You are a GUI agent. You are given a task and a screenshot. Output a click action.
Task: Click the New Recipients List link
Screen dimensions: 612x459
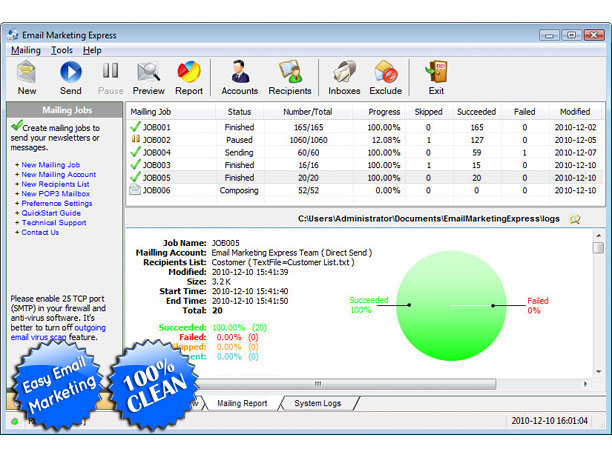(55, 184)
